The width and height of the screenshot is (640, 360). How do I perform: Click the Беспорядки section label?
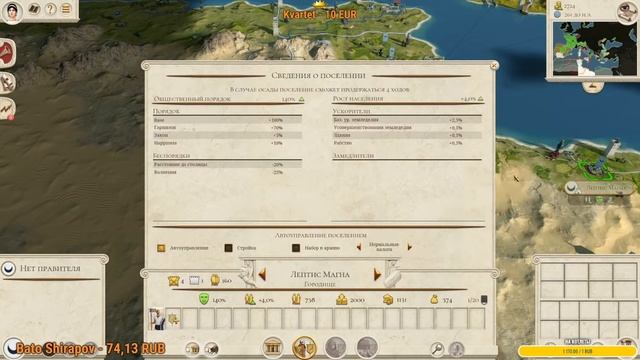(171, 156)
